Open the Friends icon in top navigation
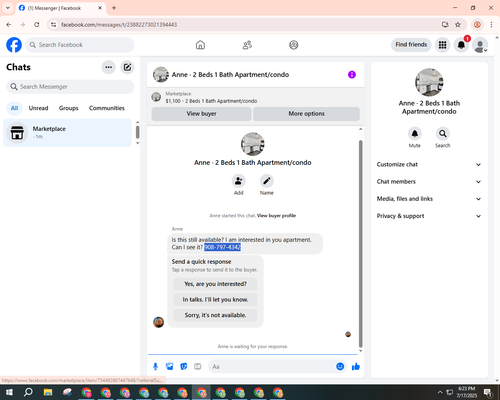This screenshot has height=400, width=500. tap(247, 45)
